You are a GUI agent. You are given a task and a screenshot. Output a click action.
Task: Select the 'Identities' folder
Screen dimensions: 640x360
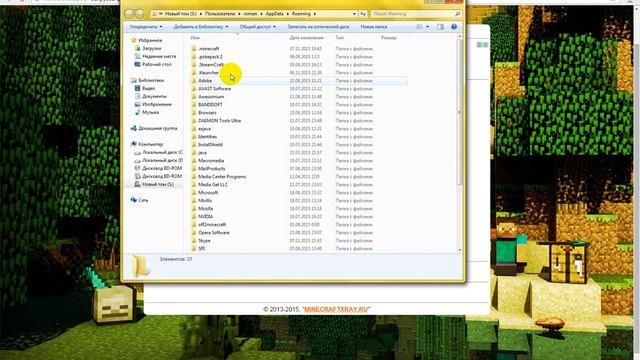pos(207,137)
